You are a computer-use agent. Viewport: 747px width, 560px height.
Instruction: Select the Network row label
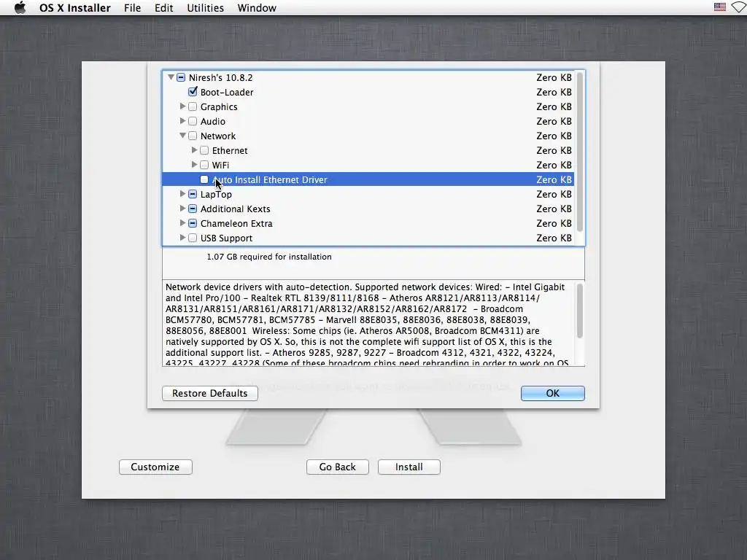point(217,136)
